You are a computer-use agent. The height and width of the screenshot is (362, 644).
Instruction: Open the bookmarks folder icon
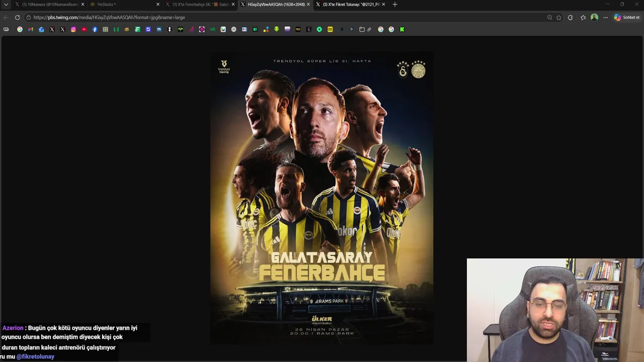(362, 29)
